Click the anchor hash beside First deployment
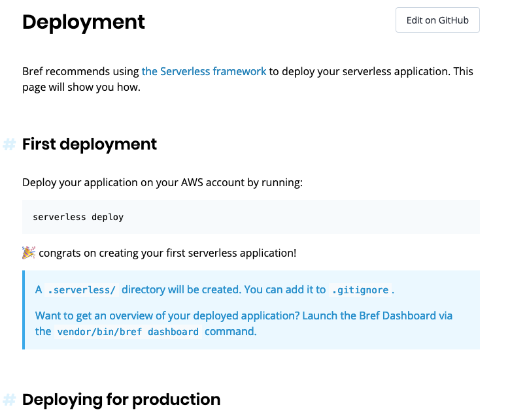The height and width of the screenshot is (420, 510). 9,144
